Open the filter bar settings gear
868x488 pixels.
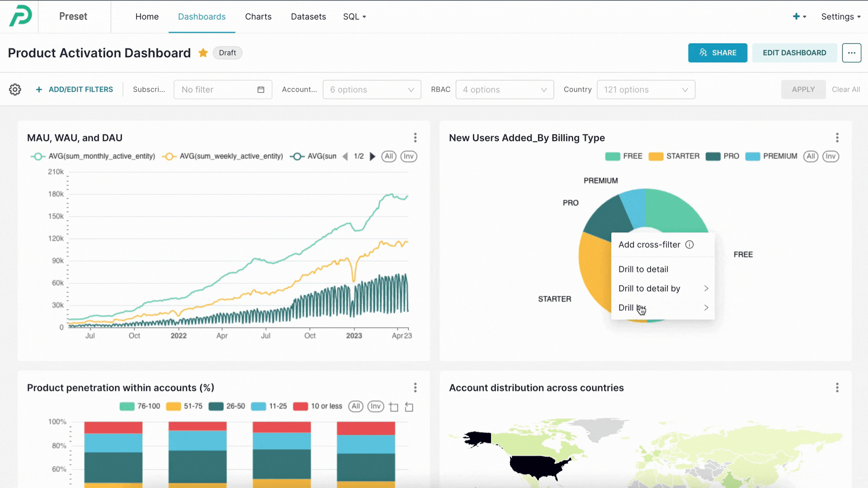tap(15, 89)
